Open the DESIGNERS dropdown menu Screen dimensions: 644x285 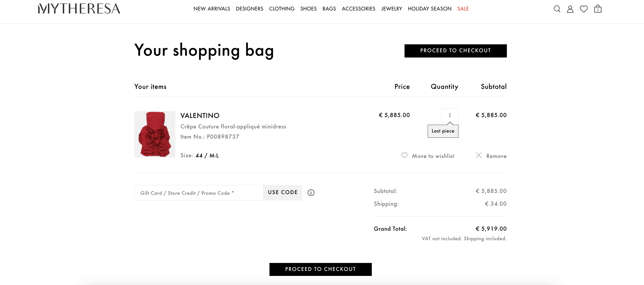(250, 8)
